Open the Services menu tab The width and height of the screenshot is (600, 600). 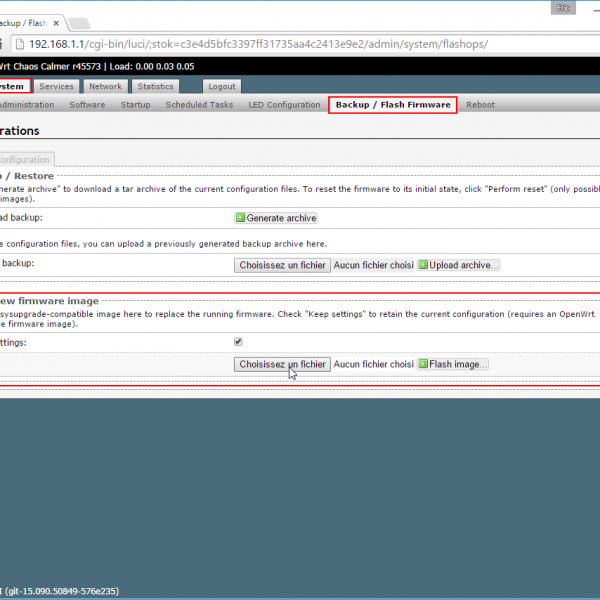[57, 87]
